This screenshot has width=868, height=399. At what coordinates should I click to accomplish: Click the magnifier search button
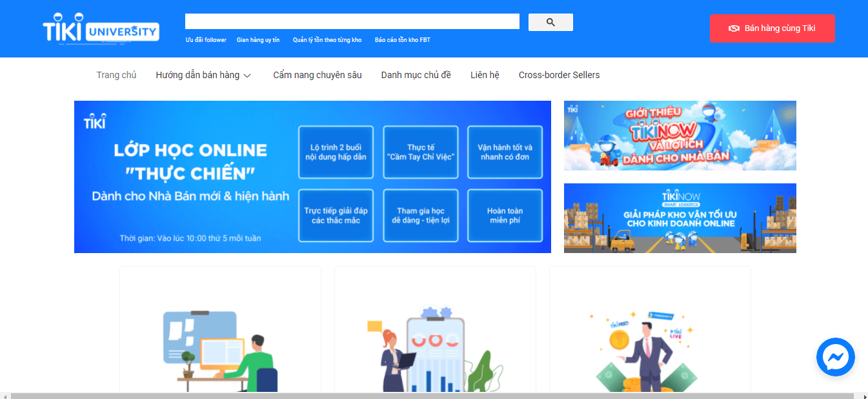(x=550, y=22)
